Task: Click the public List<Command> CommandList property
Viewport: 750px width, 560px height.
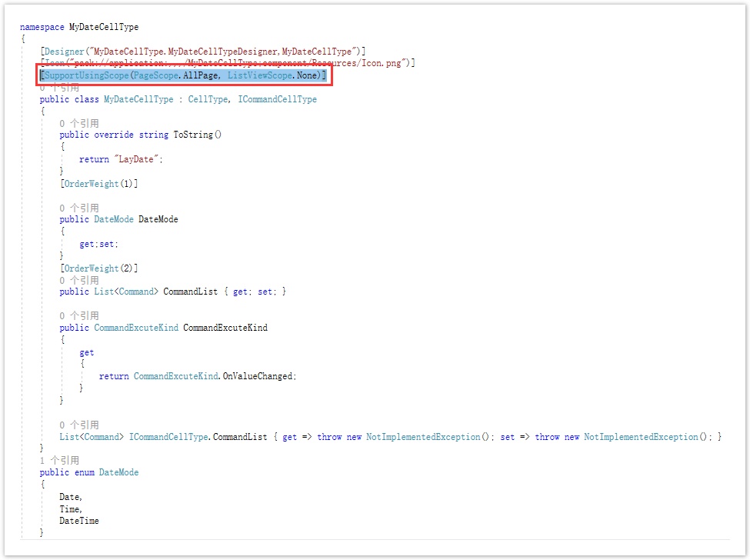Action: [x=172, y=292]
